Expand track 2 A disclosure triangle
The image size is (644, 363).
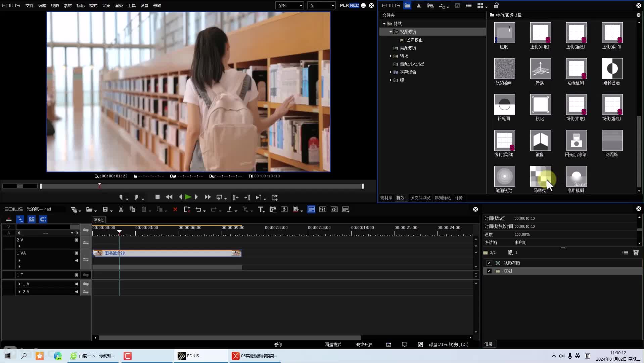19,292
